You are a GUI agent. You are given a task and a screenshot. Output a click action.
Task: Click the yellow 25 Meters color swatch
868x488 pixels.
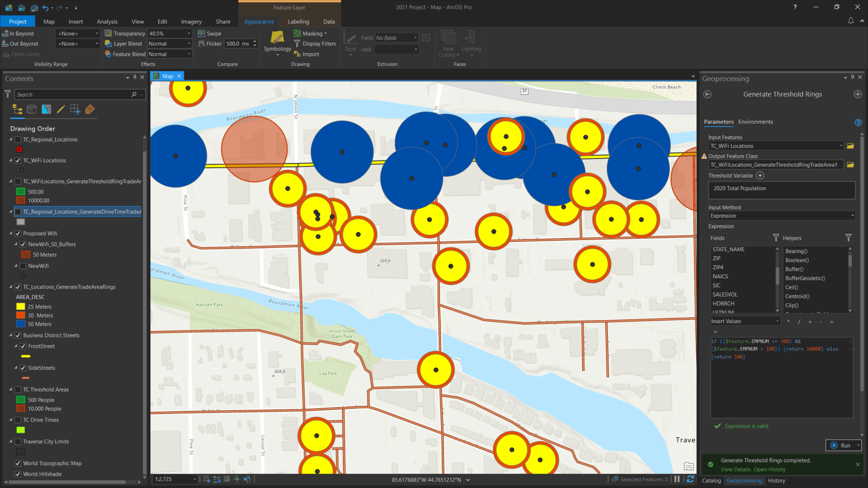[x=20, y=306]
